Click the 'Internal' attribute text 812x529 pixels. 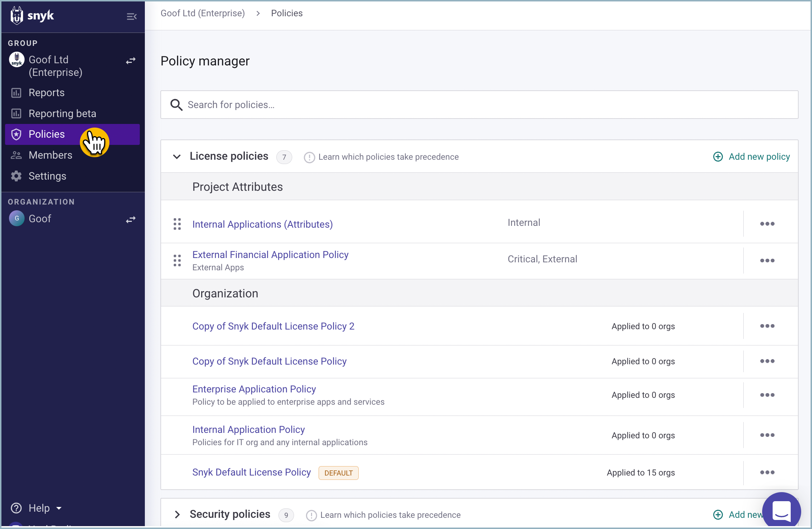[x=524, y=223]
